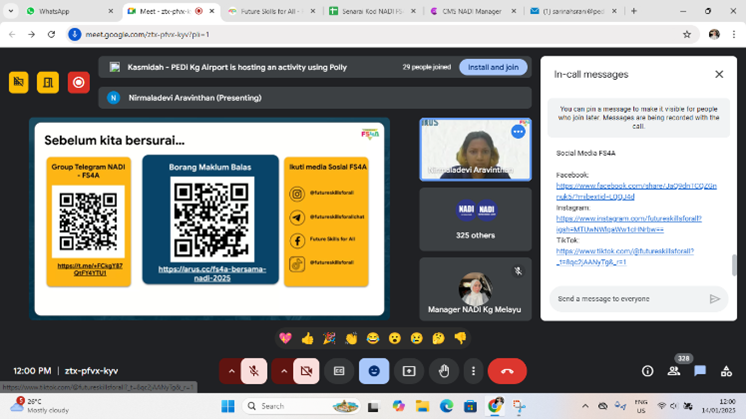Close the In-call messages panel
This screenshot has height=419, width=746.
tap(719, 74)
